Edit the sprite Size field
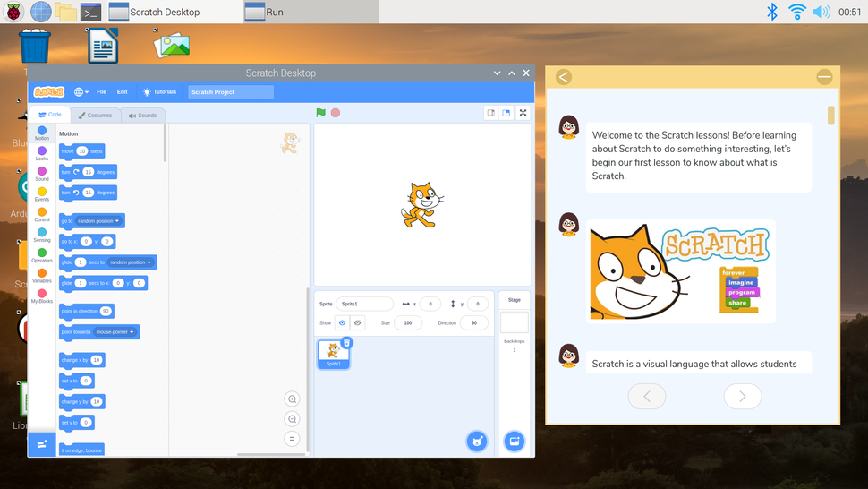The width and height of the screenshot is (868, 489). click(408, 322)
